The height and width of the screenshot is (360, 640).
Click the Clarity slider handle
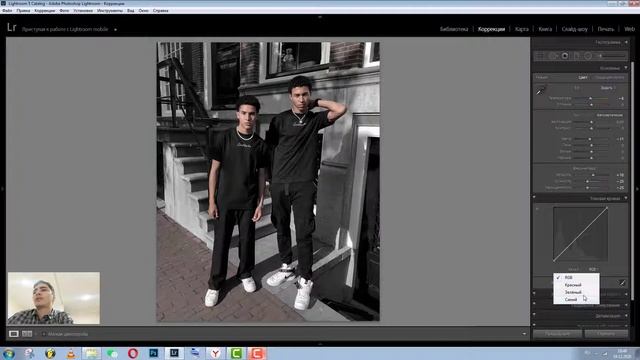pos(593,175)
